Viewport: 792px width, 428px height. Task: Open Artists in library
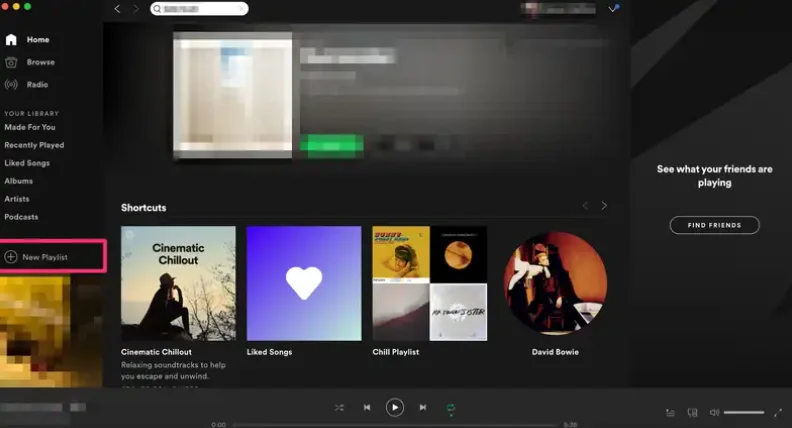tap(17, 199)
